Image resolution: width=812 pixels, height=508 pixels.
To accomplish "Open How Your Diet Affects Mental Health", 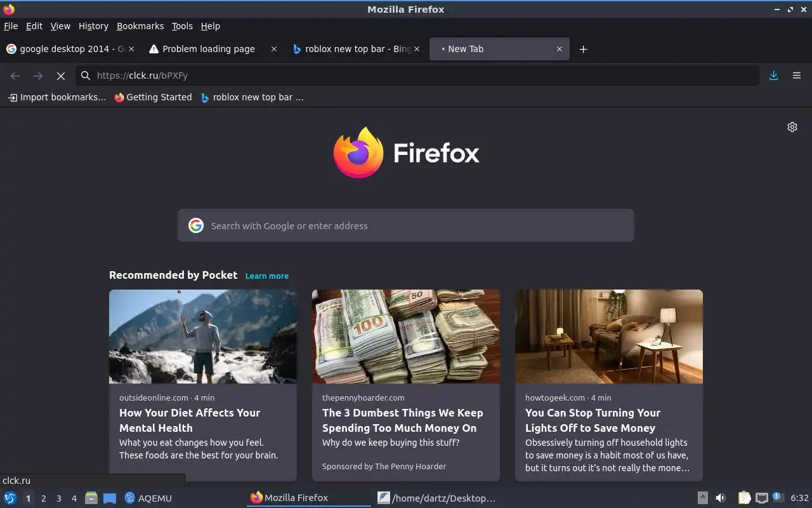I will 190,420.
